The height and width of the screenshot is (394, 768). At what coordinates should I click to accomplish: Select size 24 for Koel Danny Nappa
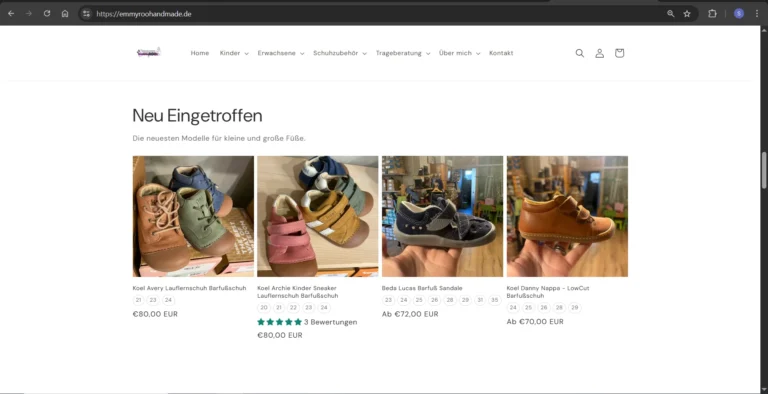[513, 308]
